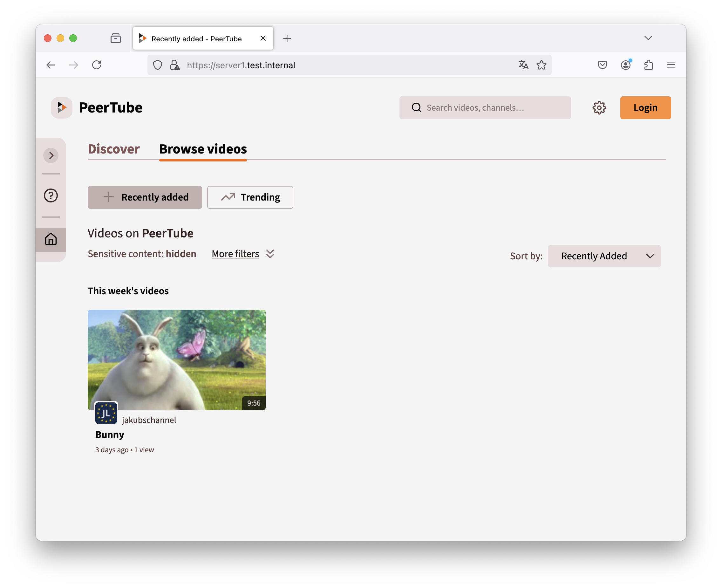
Task: Switch to Trending videos filter
Action: (250, 197)
